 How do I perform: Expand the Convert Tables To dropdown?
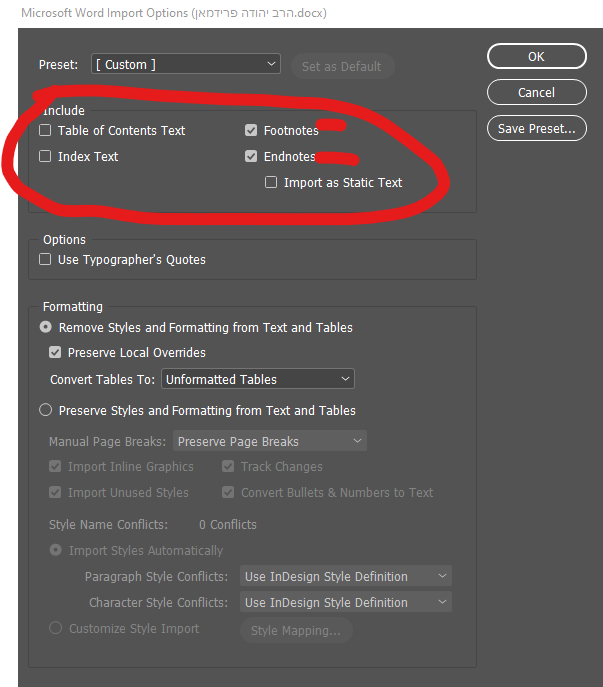258,379
